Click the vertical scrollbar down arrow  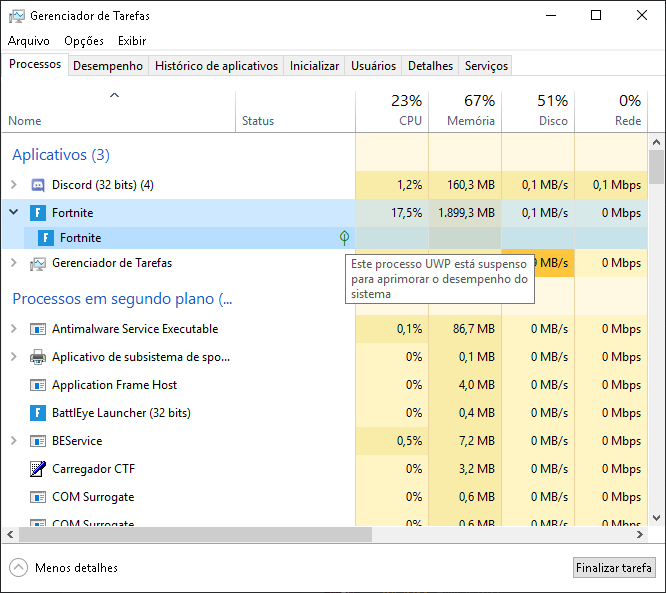[x=657, y=518]
